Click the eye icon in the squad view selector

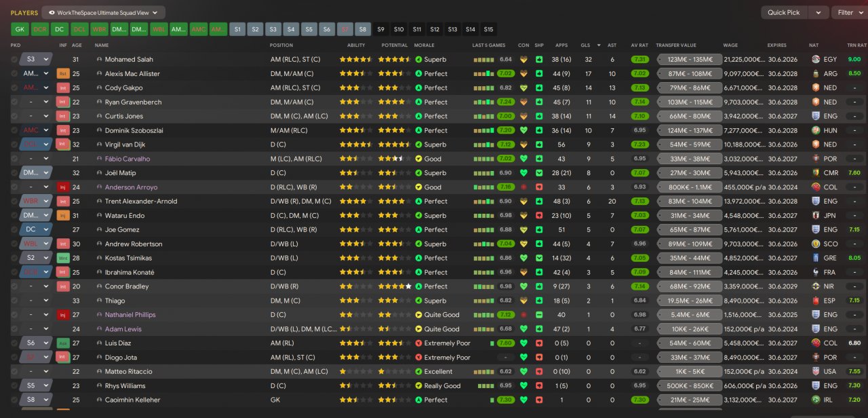52,12
